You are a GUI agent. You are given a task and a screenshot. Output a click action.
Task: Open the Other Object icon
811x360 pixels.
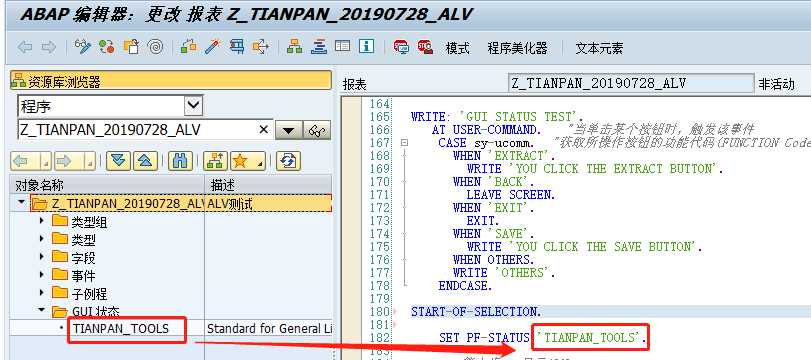tap(131, 47)
